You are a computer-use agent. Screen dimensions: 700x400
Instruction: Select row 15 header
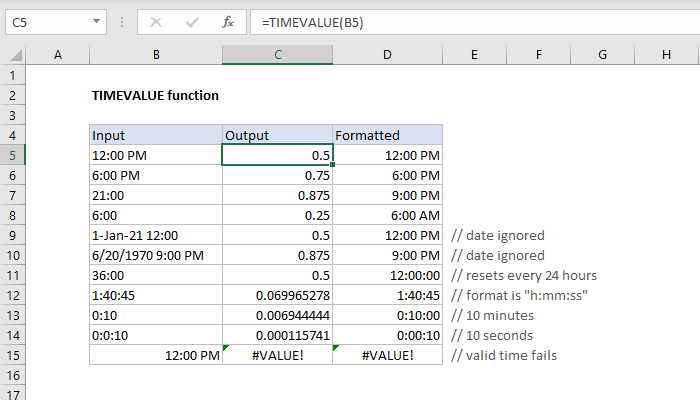pos(12,355)
